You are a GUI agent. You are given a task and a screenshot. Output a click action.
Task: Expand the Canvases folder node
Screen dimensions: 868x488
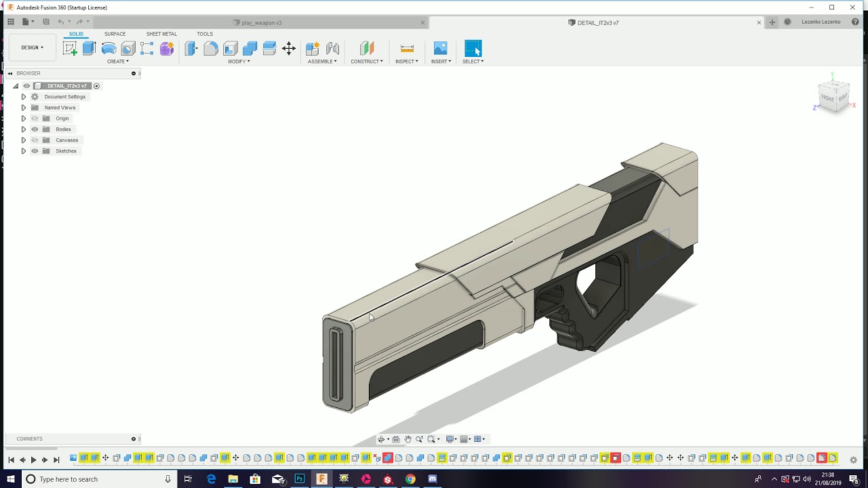coord(24,140)
